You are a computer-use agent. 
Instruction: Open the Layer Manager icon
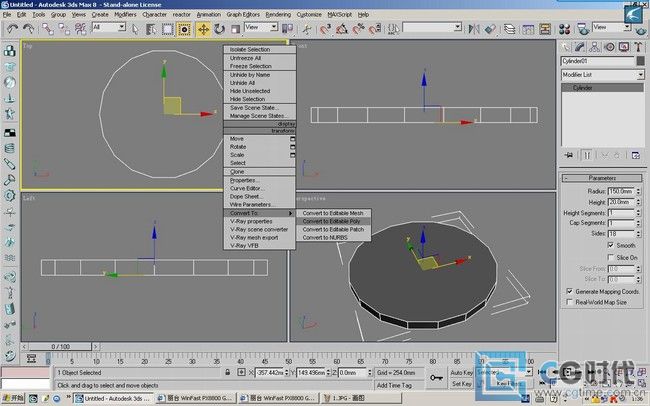[x=509, y=29]
